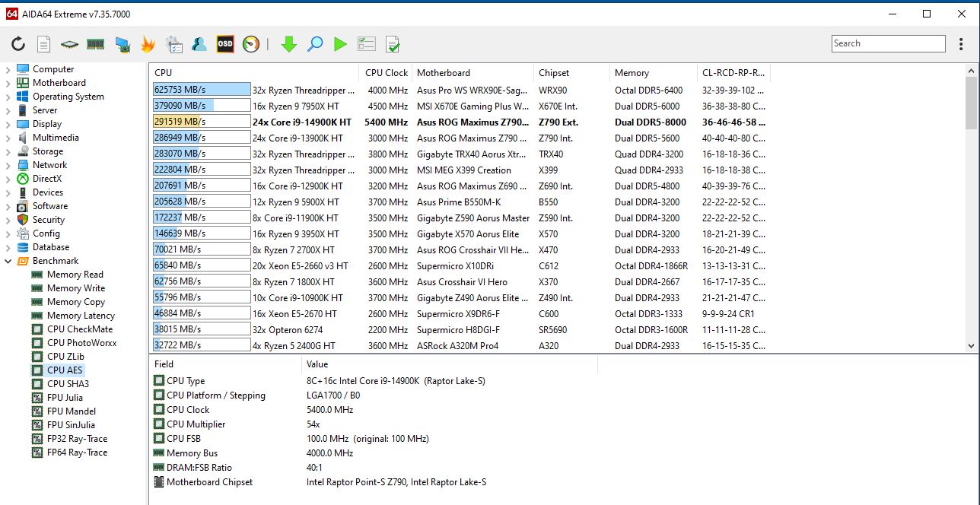Image resolution: width=980 pixels, height=505 pixels.
Task: Expand the Computer tree node
Action: pos(8,69)
